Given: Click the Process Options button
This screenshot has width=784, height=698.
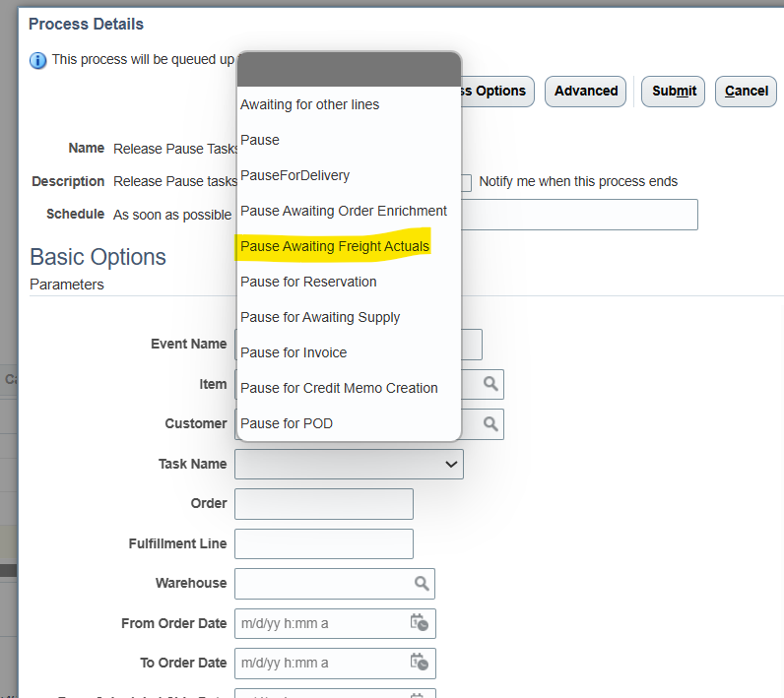Looking at the screenshot, I should (x=497, y=91).
